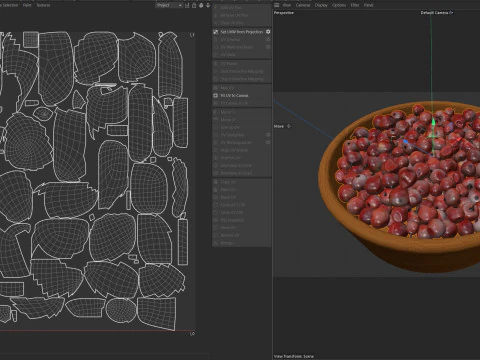
Task: Click Start Interactive Mapping command
Action: [x=242, y=71]
